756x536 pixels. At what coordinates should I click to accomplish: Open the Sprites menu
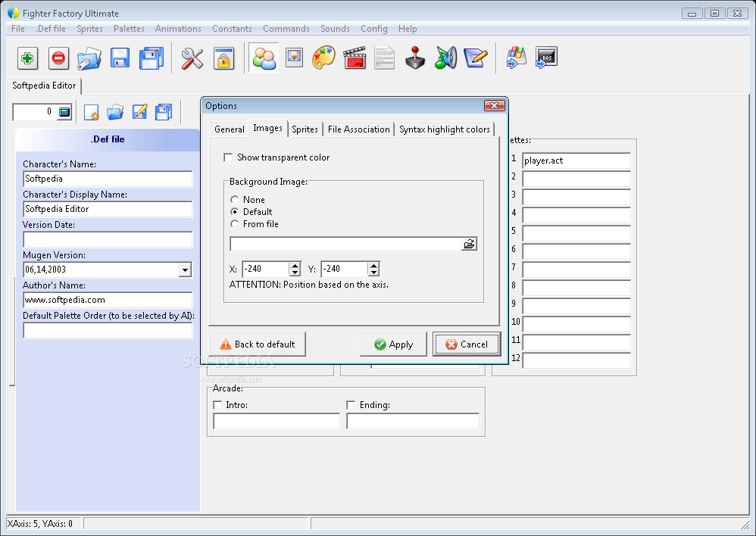(x=89, y=29)
